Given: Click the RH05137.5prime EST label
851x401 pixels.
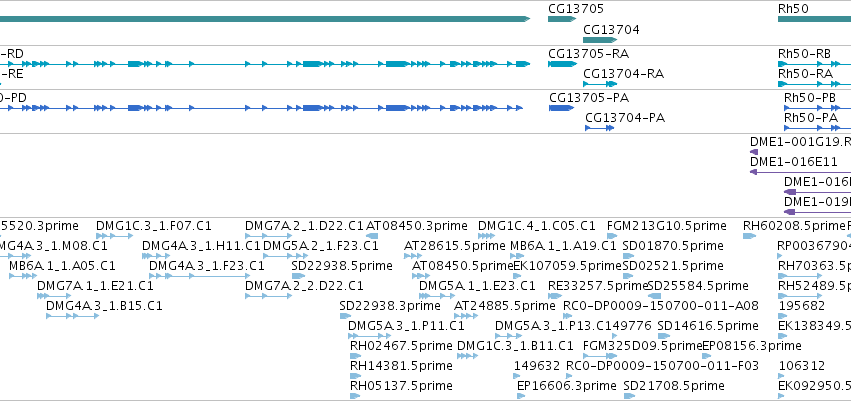Looking at the screenshot, I should click(401, 386).
